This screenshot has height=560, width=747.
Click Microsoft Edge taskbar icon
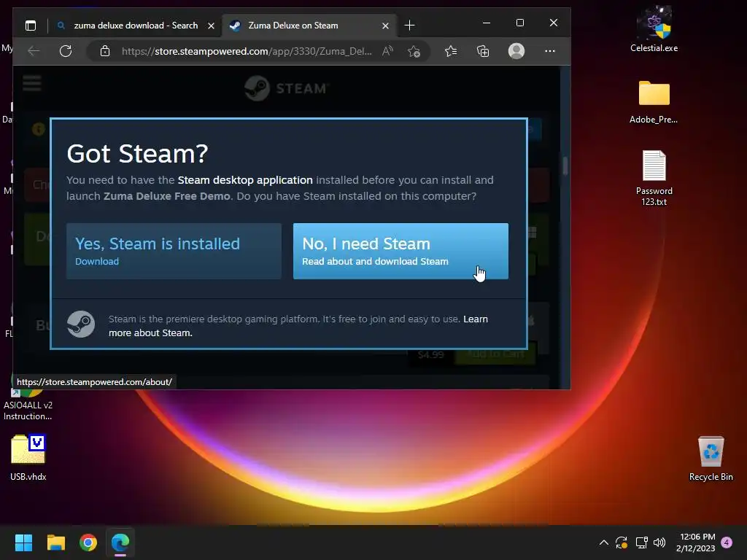point(120,542)
